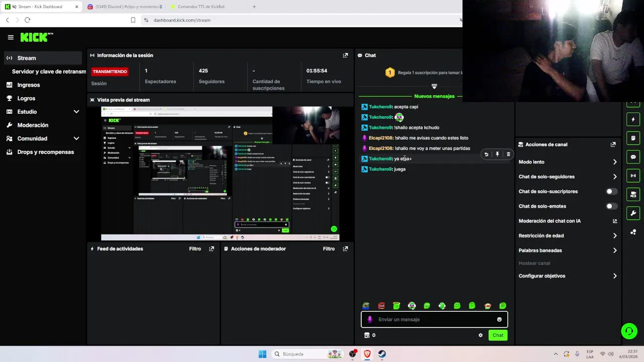
Task: Expand Modo lento options
Action: tap(614, 162)
